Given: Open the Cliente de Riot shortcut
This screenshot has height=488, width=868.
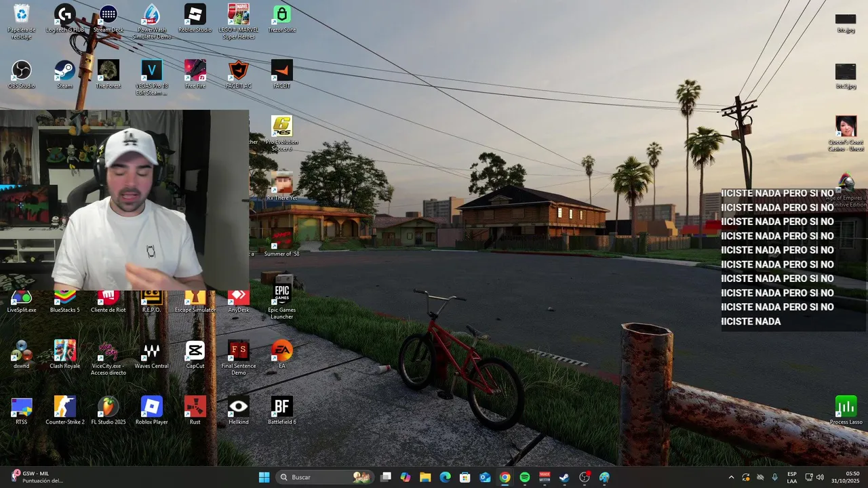Looking at the screenshot, I should (108, 302).
